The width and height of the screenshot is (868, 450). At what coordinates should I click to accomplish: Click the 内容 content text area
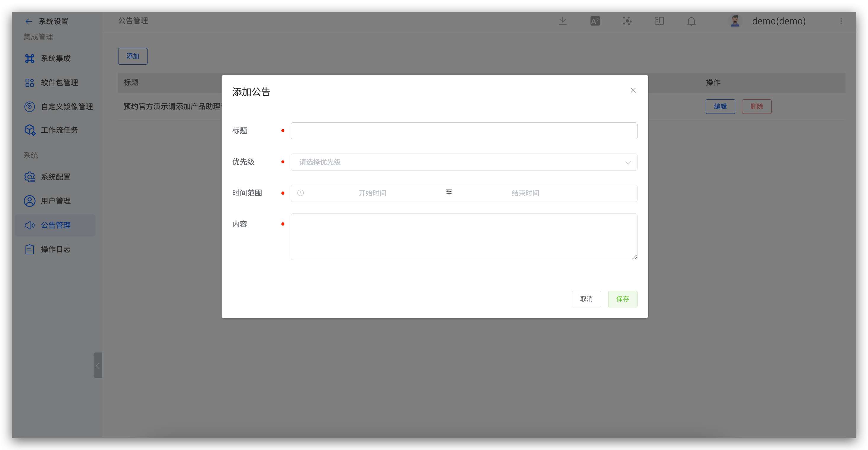(464, 237)
